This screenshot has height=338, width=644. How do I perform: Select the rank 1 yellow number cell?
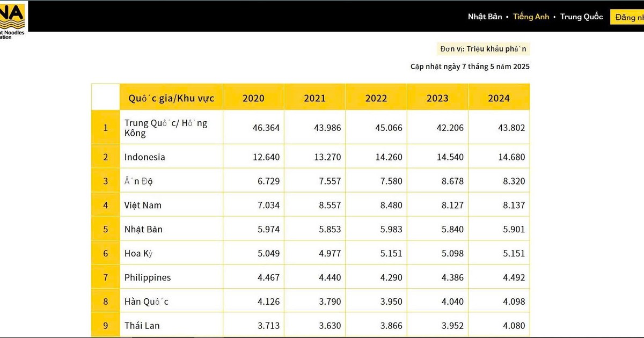(x=106, y=128)
